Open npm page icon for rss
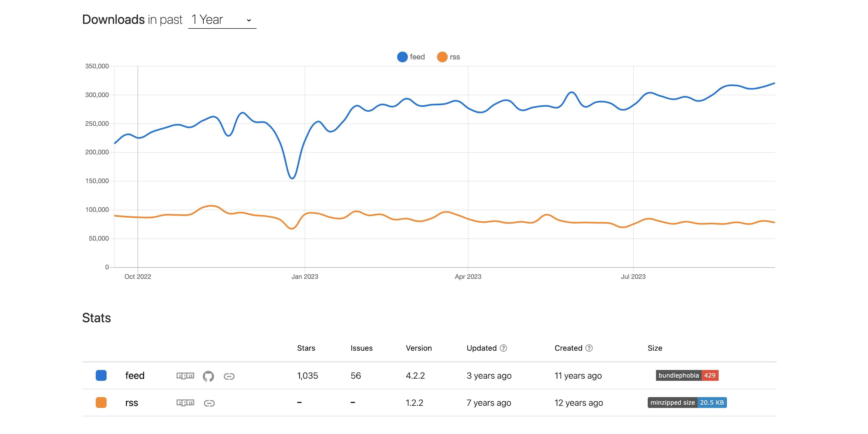Screen dimensions: 868x434 (185, 403)
